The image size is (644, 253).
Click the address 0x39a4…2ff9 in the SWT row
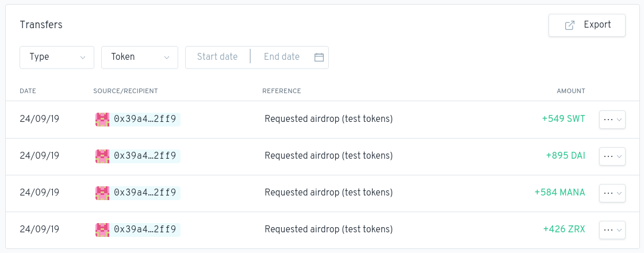pos(145,119)
